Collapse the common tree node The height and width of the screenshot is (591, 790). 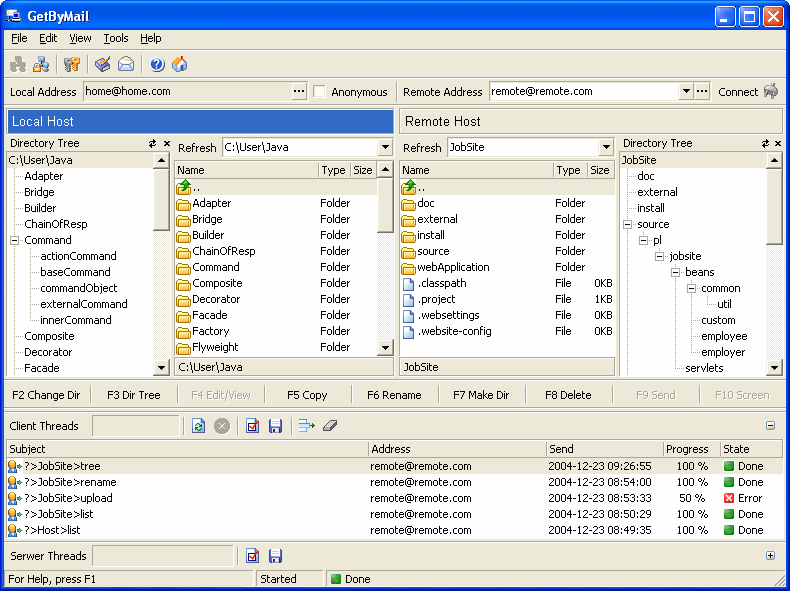tap(692, 289)
